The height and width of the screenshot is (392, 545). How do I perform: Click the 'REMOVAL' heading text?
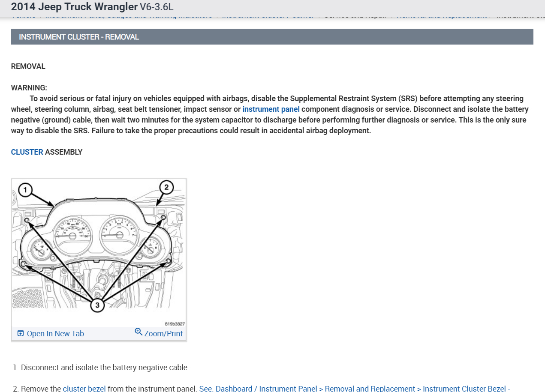tap(28, 66)
